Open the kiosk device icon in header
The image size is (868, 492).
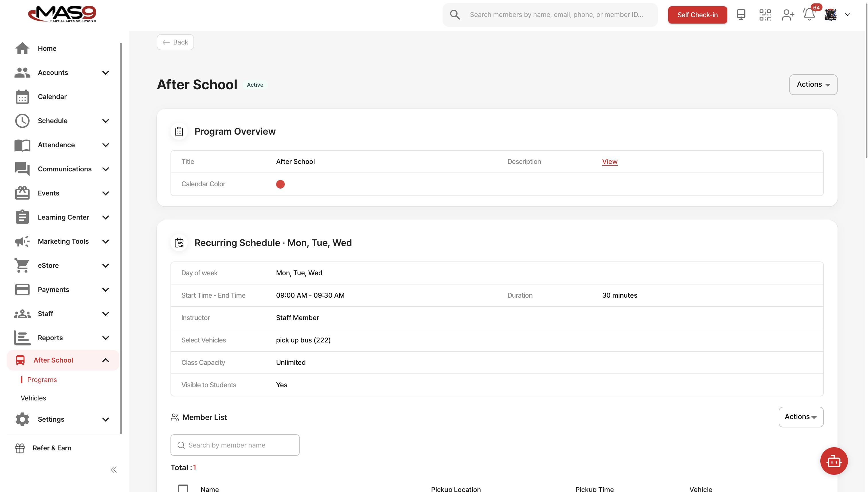pyautogui.click(x=741, y=15)
